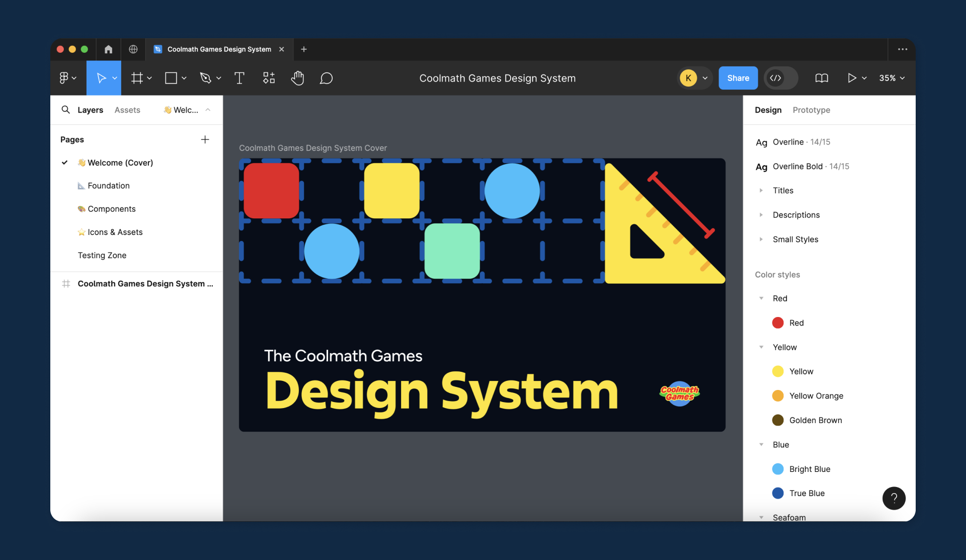This screenshot has width=966, height=560.
Task: Select the Hand tool
Action: [297, 78]
